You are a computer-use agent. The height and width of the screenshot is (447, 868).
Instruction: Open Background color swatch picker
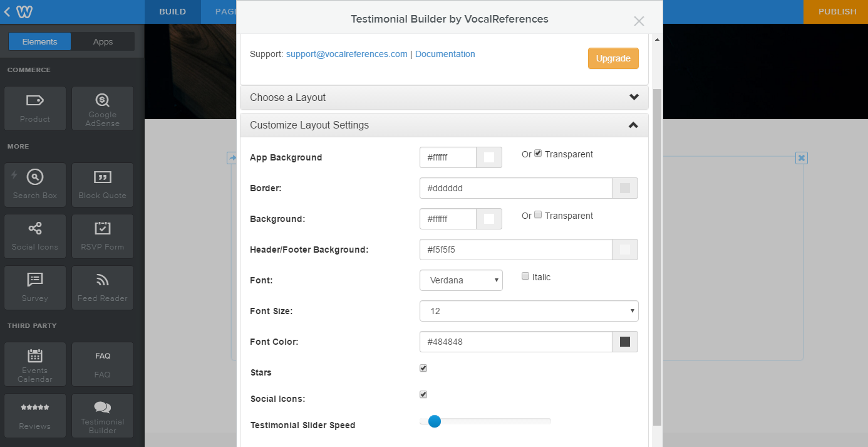(x=489, y=219)
